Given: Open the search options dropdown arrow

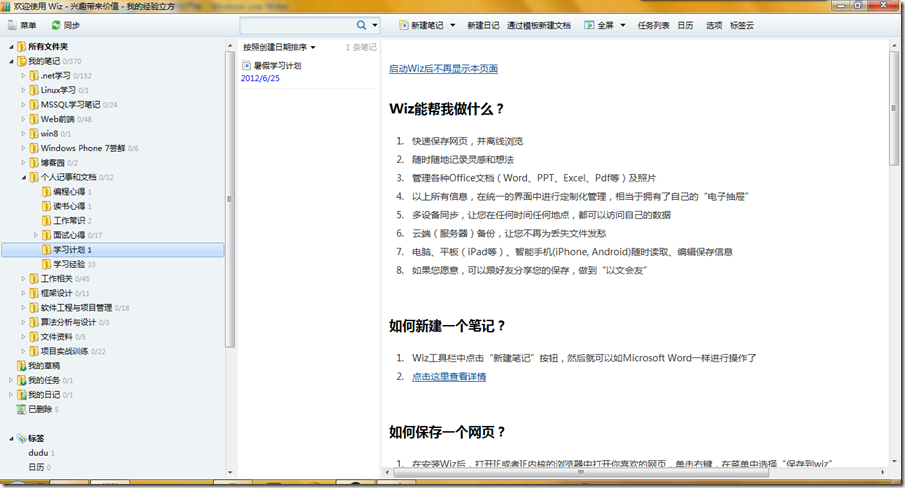Looking at the screenshot, I should point(375,25).
